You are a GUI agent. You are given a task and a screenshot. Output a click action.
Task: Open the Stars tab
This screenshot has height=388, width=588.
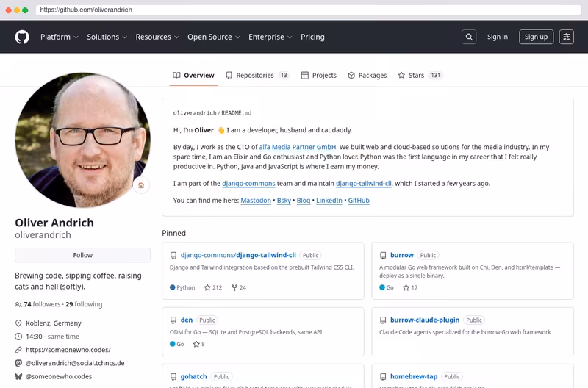(420, 76)
